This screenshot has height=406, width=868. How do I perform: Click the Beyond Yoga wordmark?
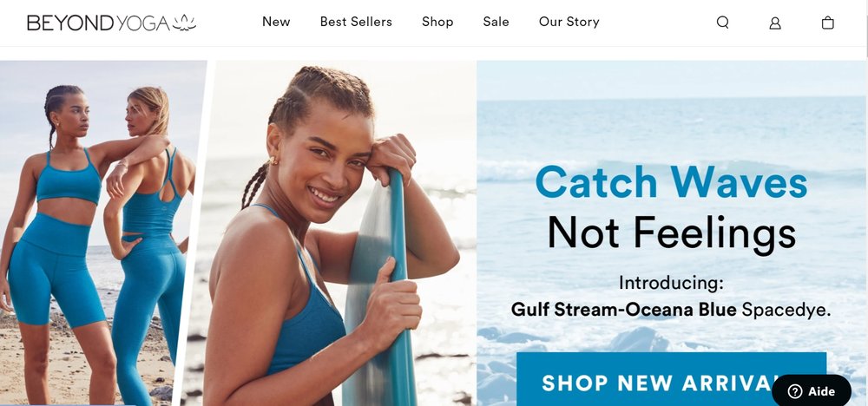click(99, 23)
